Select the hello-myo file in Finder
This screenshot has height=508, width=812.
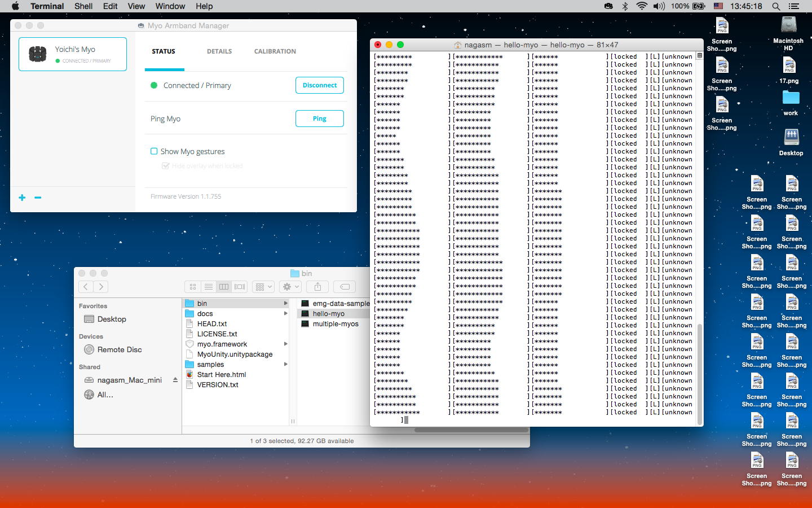point(328,314)
